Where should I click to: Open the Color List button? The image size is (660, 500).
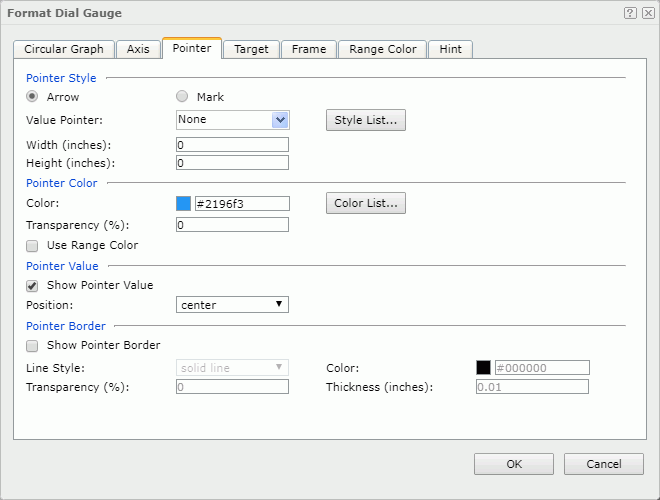click(365, 203)
